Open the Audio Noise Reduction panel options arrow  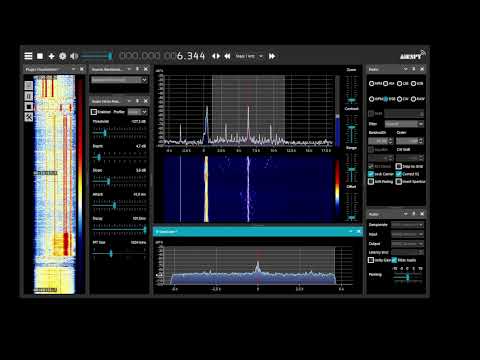[129, 101]
